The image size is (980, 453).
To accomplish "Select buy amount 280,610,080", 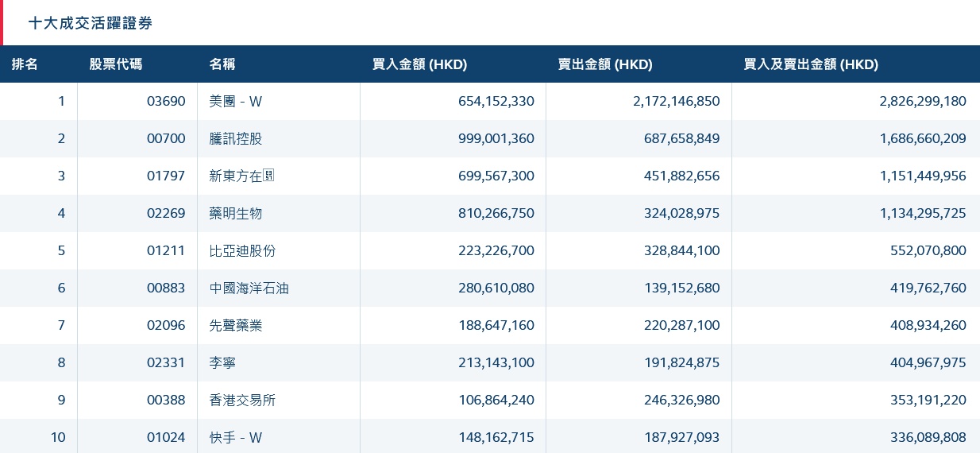I will click(x=496, y=288).
